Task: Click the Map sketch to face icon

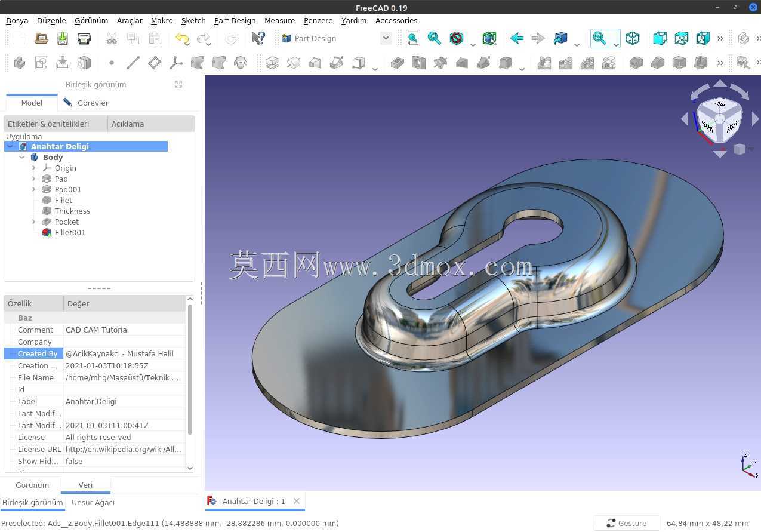Action: tap(63, 63)
